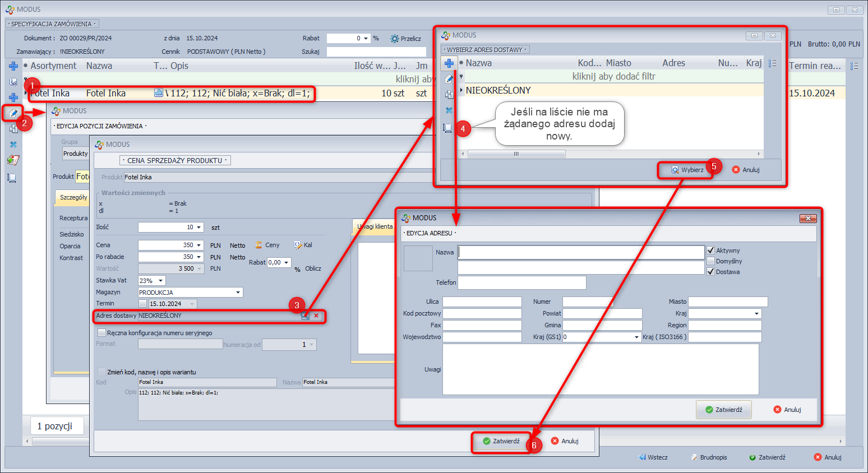
Task: Click the address list scrollbar left arrow
Action: tap(463, 154)
